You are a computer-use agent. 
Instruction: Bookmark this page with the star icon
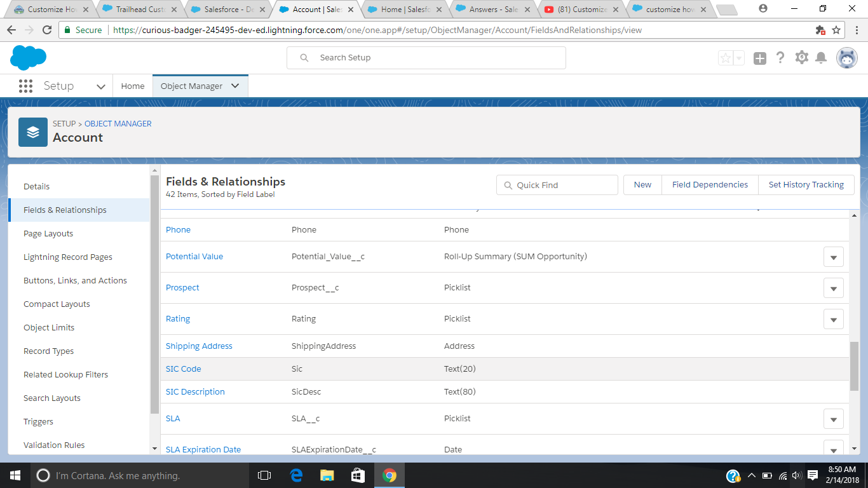pyautogui.click(x=836, y=30)
